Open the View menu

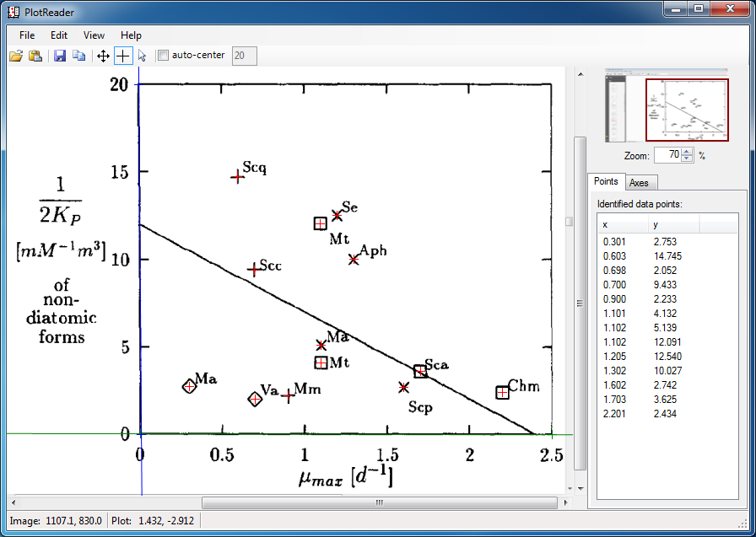[x=94, y=35]
